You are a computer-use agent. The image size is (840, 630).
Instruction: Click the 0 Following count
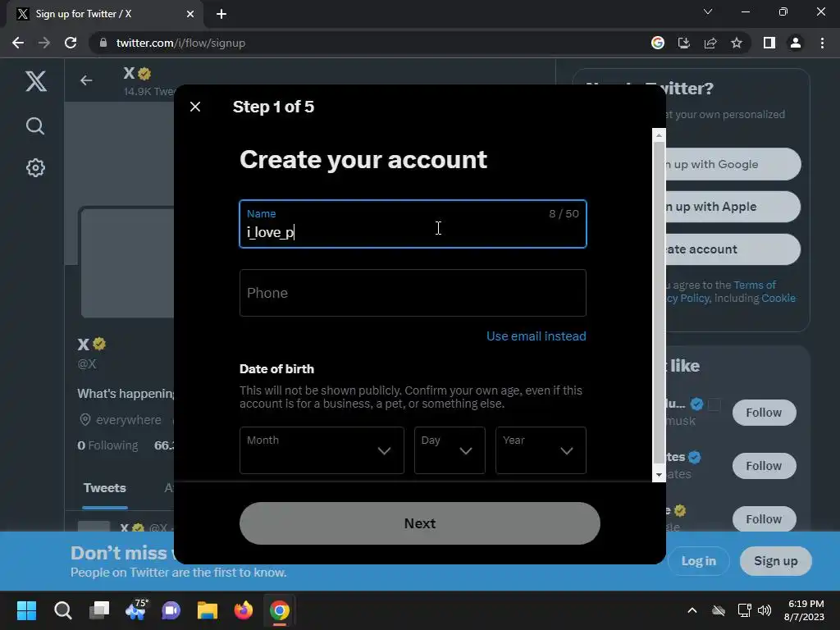tap(107, 445)
